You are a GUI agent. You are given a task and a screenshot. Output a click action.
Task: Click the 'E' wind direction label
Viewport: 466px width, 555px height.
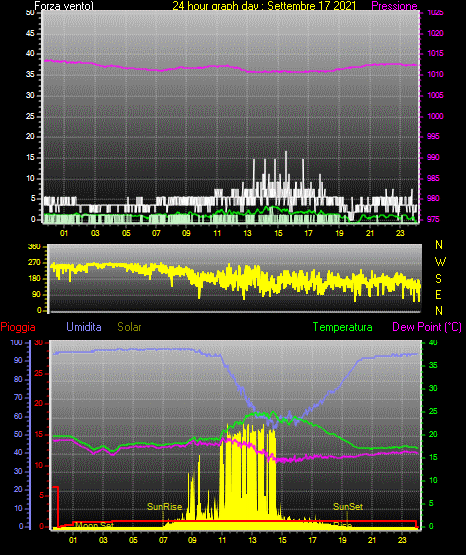pos(438,294)
